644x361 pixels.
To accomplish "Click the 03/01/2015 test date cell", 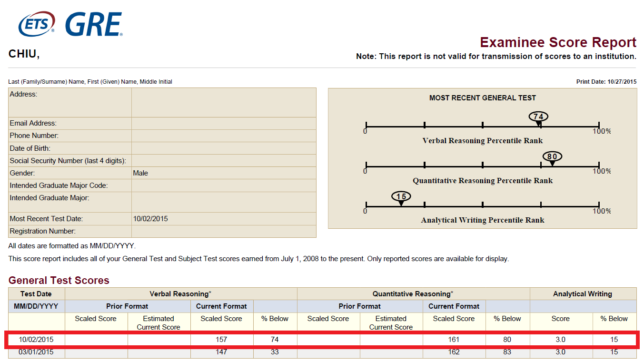I will coord(36,352).
